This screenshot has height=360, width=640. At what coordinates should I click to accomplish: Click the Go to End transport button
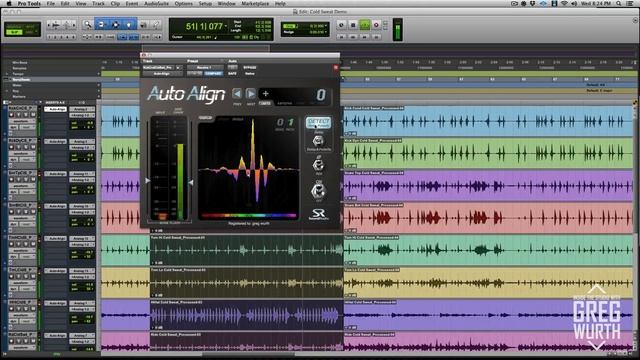[x=376, y=37]
